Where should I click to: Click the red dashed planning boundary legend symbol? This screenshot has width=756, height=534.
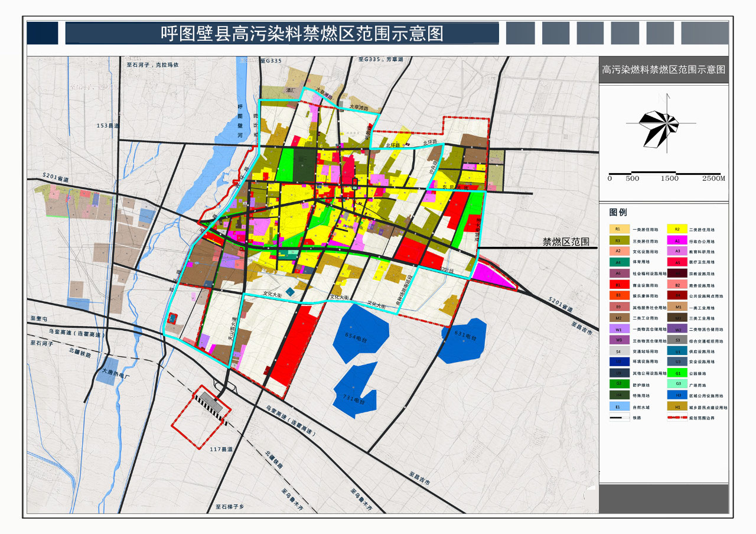pyautogui.click(x=677, y=418)
